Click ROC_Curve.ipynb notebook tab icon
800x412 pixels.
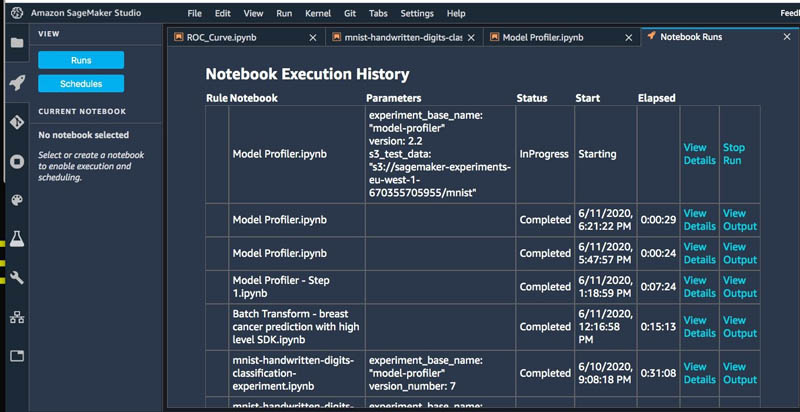click(x=178, y=37)
